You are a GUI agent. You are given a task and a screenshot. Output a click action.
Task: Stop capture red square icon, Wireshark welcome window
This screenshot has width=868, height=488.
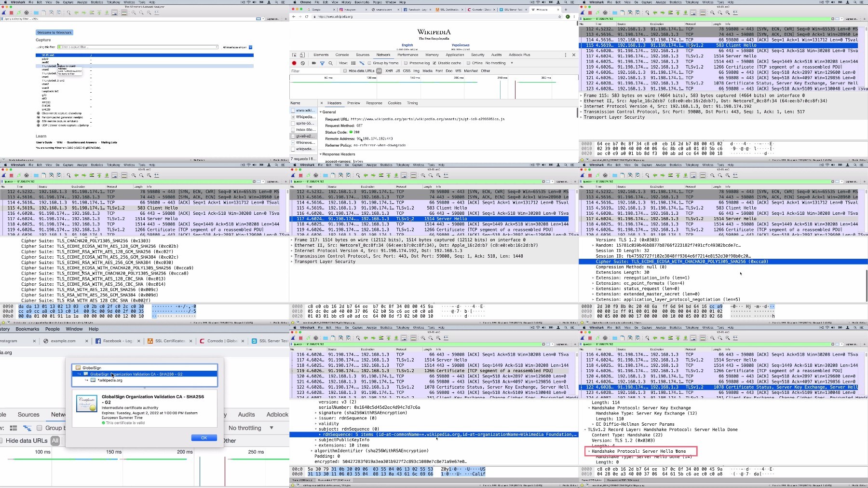click(11, 13)
